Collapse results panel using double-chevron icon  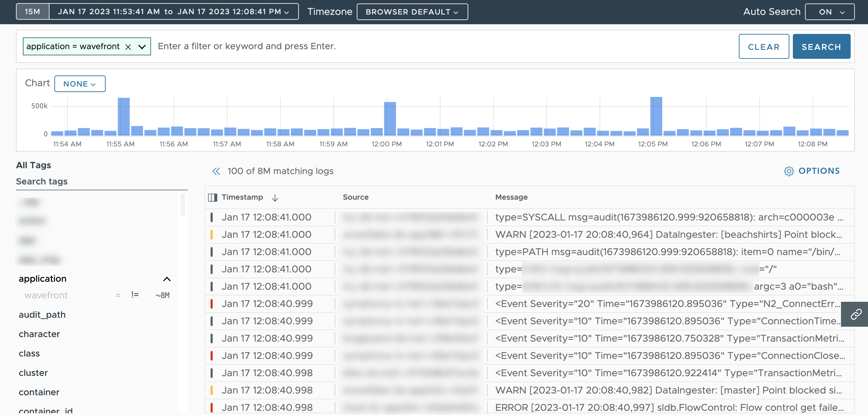click(x=216, y=171)
